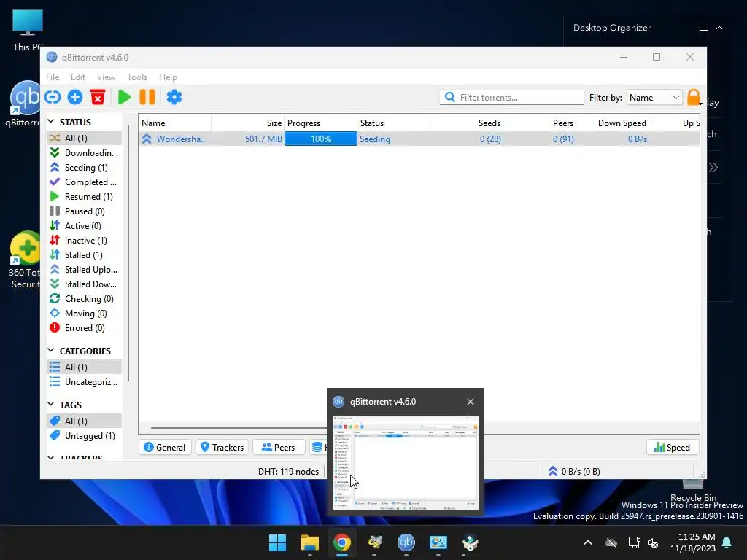The height and width of the screenshot is (560, 747).
Task: Sort by Seeds column header
Action: coord(466,122)
